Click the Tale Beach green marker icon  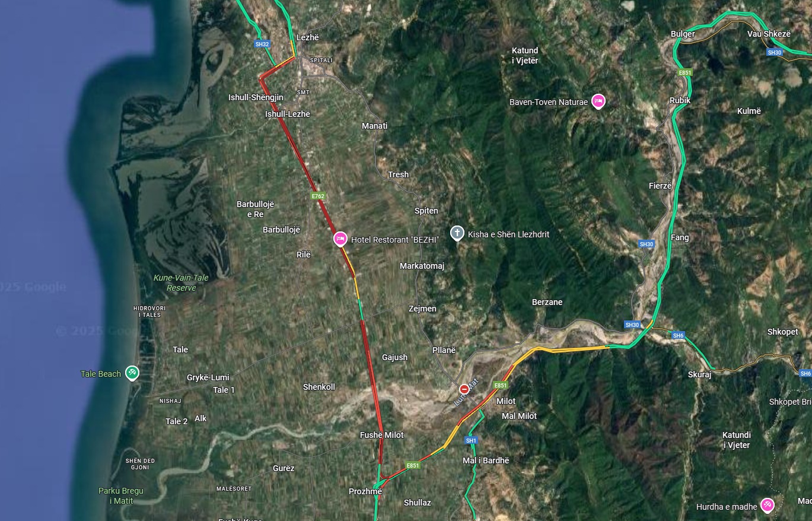tap(132, 373)
